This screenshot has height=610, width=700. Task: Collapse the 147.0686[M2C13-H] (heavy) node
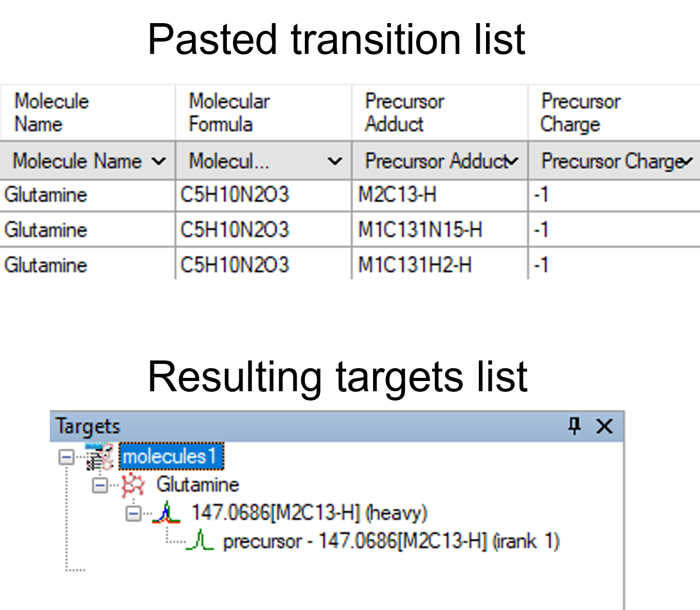pyautogui.click(x=133, y=513)
